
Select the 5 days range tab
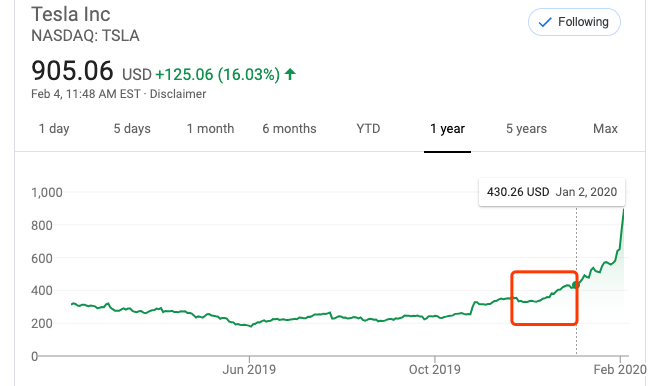(x=132, y=128)
